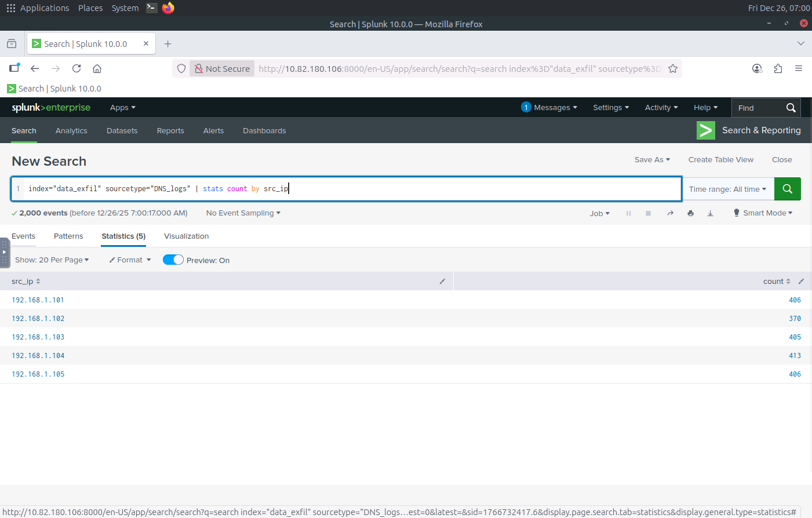Open the Alerts navigation item
This screenshot has height=518, width=812.
pyautogui.click(x=213, y=131)
